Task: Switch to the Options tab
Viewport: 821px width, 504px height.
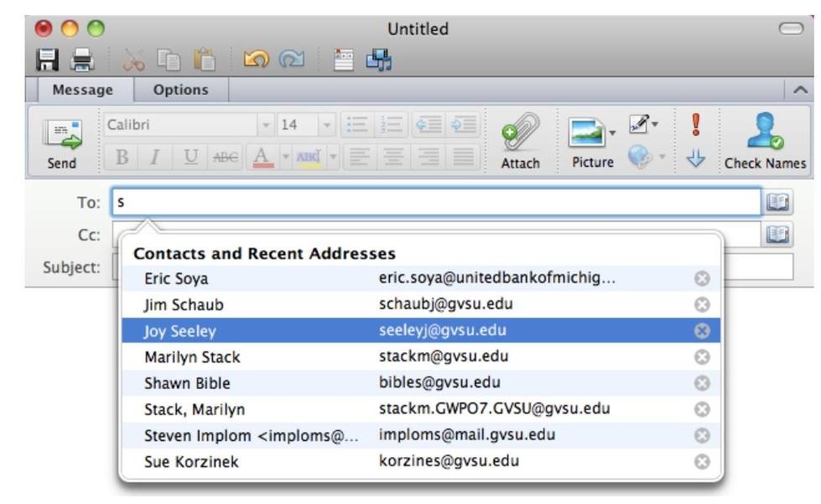Action: [180, 90]
